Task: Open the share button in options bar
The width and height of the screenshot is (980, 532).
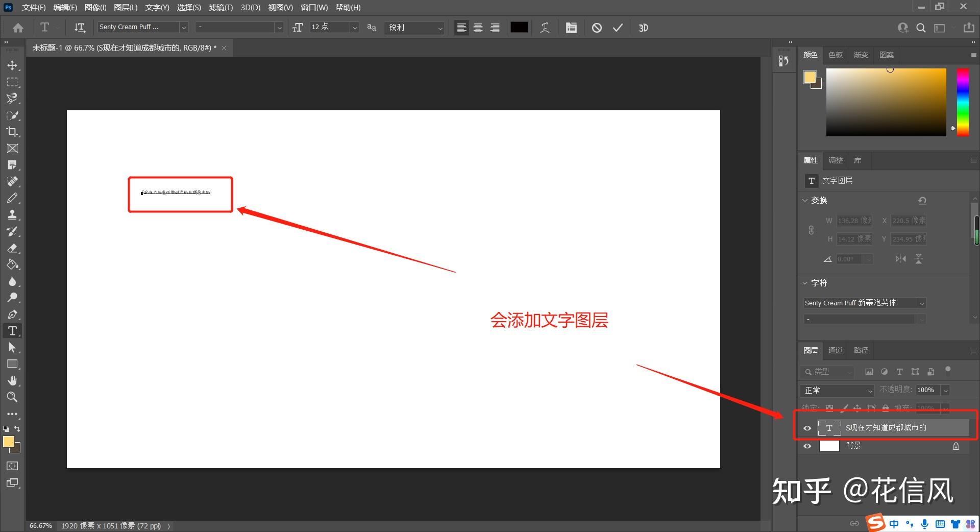Action: (x=969, y=28)
